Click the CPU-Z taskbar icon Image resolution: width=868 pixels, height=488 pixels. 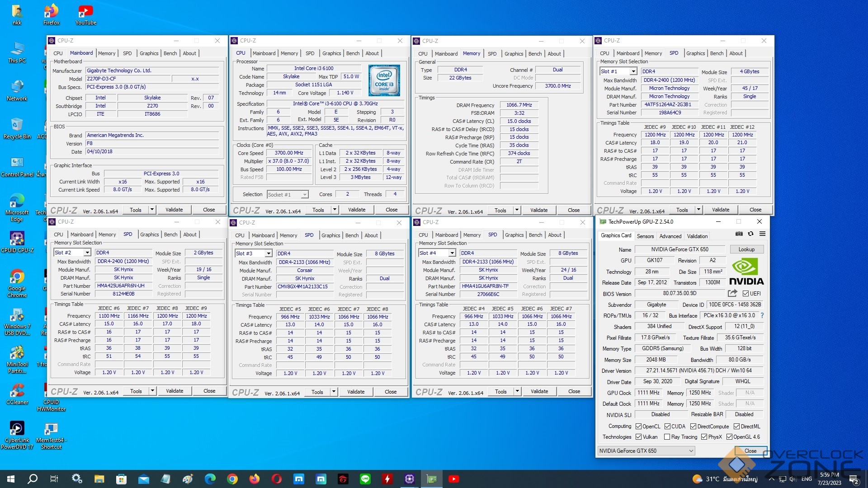click(410, 479)
